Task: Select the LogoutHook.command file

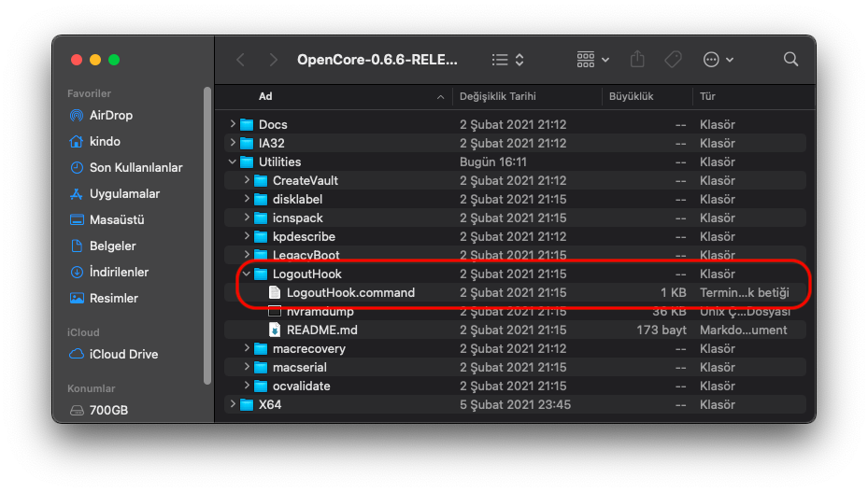Action: click(x=350, y=293)
